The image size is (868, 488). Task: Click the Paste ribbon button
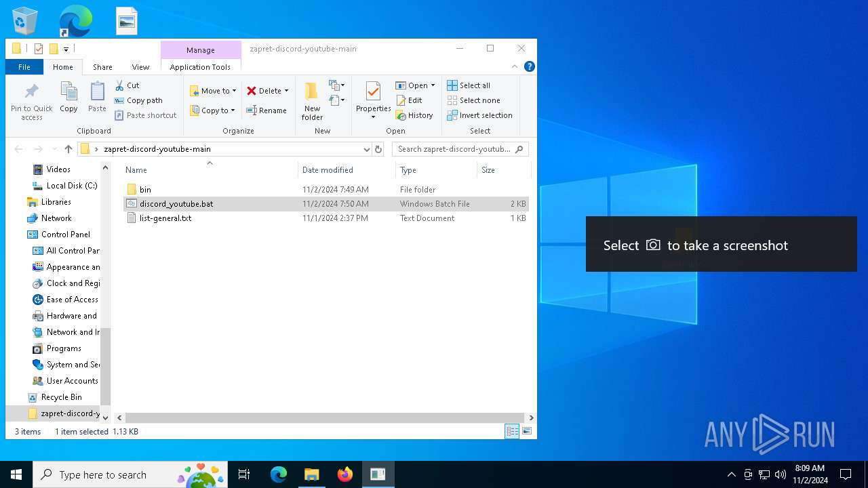click(x=97, y=98)
